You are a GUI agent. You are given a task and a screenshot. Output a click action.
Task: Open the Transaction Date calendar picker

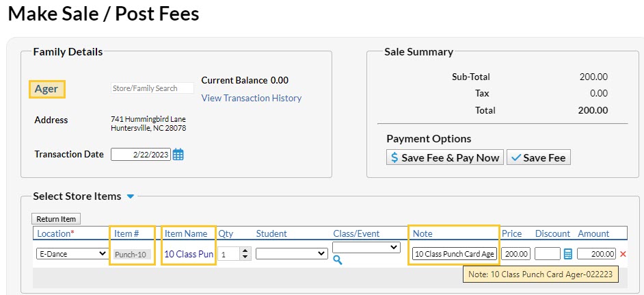point(178,155)
